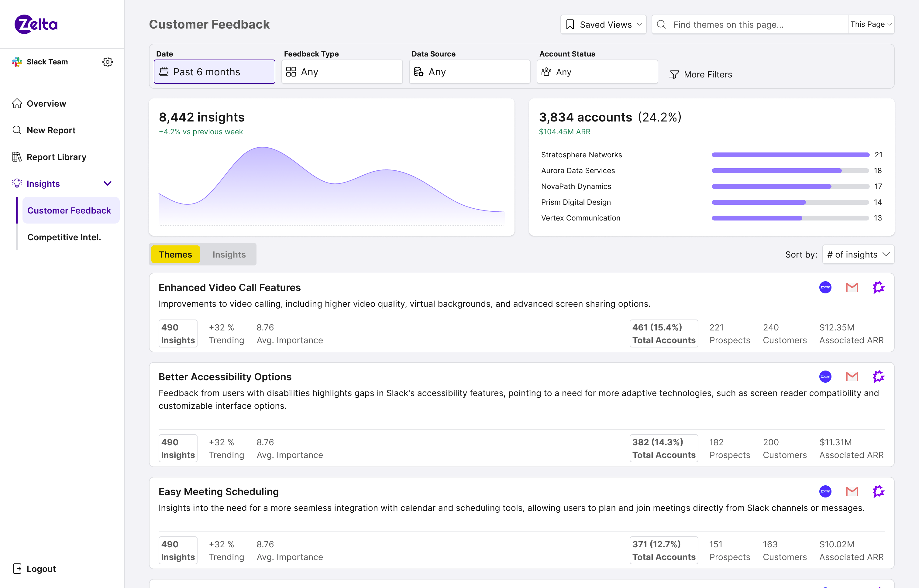The width and height of the screenshot is (919, 588).
Task: Open the Saved Views dropdown
Action: pos(603,24)
